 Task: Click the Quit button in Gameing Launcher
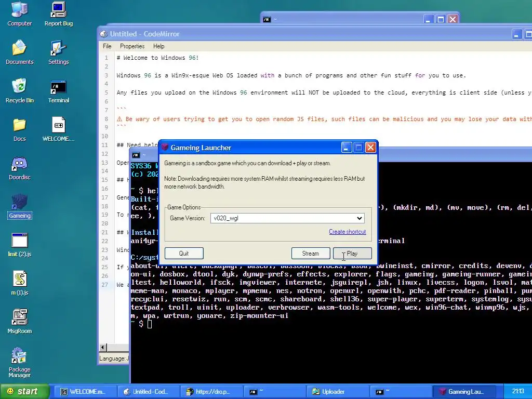[184, 253]
